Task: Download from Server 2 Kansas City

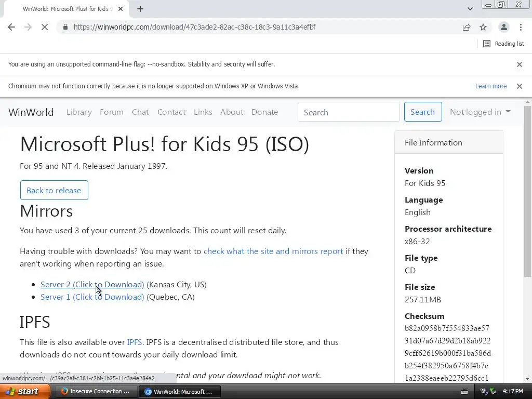Action: pos(92,285)
